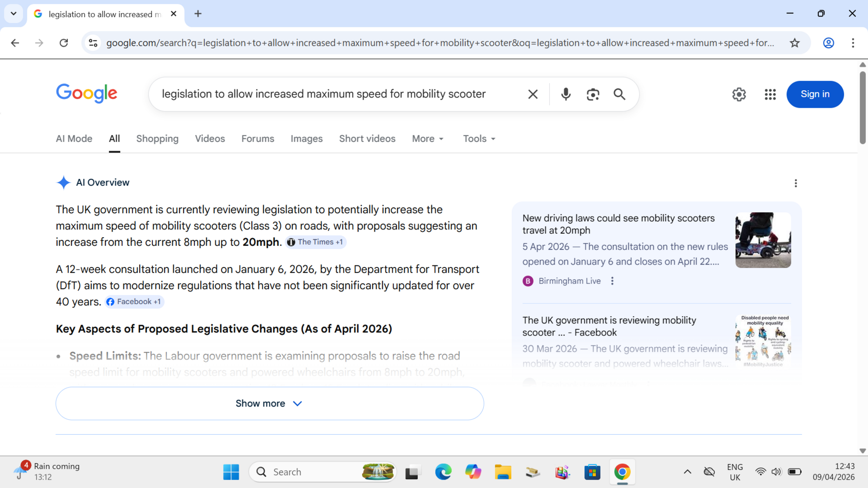Open the Forums results tab
Screen dimensions: 868x488
click(x=257, y=139)
